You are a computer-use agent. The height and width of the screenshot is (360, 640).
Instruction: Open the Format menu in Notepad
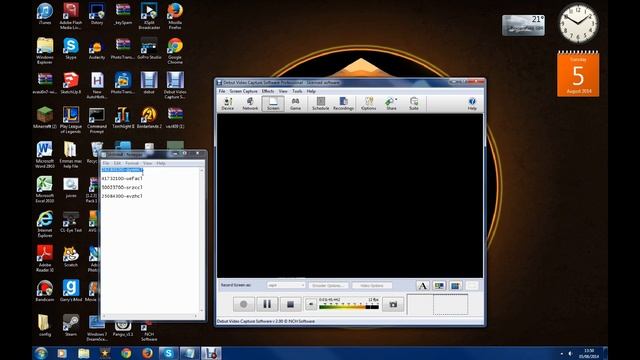(x=132, y=163)
